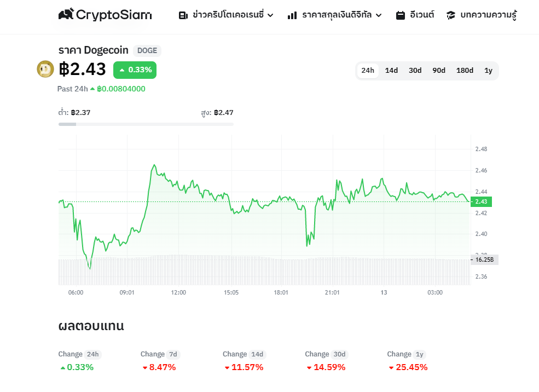This screenshot has width=539, height=392.
Task: Click the 2.48 price axis label
Action: (x=481, y=149)
